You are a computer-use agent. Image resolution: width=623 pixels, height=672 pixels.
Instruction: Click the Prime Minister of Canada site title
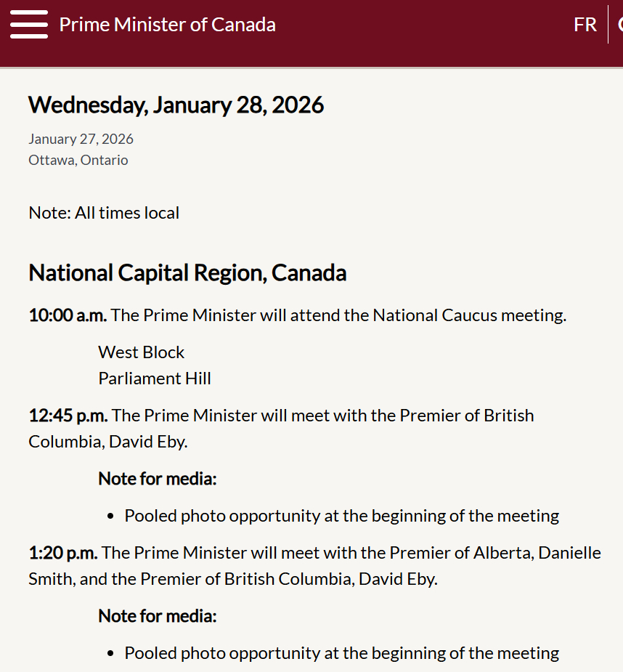(x=167, y=25)
